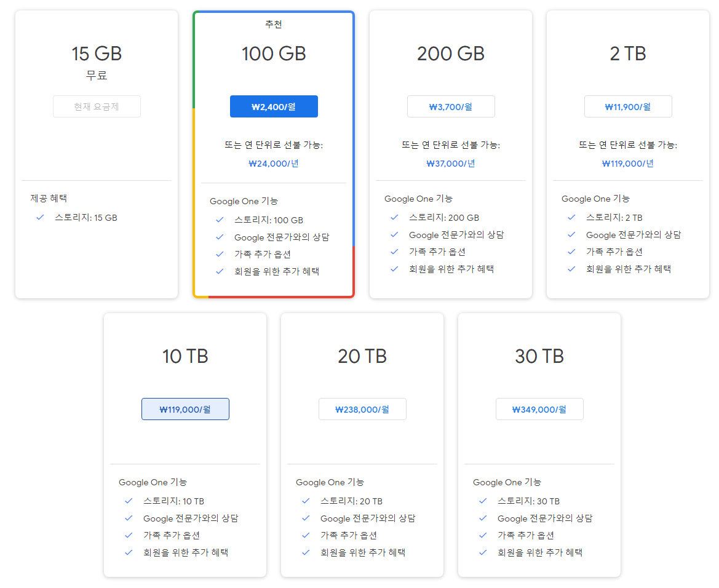Click 스토리지: 200 GB feature text
The image size is (719, 588).
pyautogui.click(x=444, y=217)
